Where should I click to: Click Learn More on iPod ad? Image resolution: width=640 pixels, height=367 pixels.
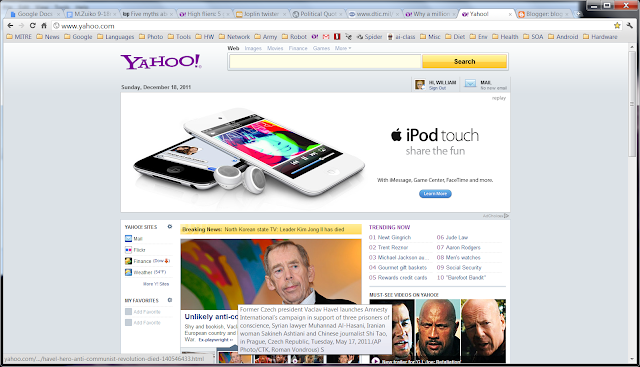point(435,194)
